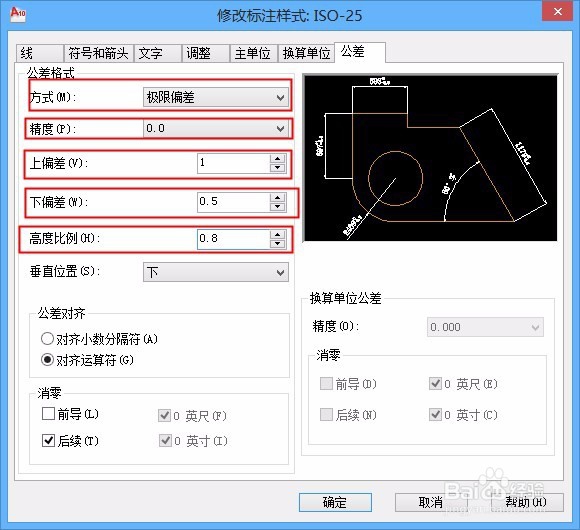Click the 上偏差 value field
Viewport: 580px width, 530px height.
coord(233,163)
